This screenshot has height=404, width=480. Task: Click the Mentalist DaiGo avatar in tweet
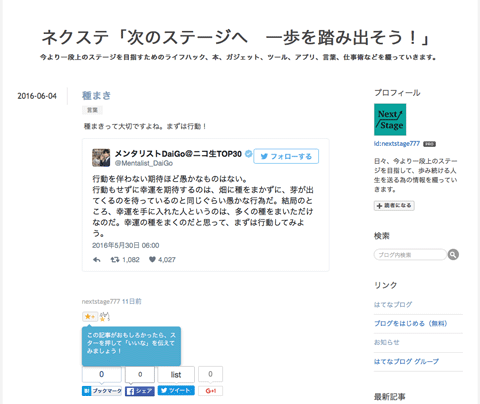pyautogui.click(x=101, y=158)
